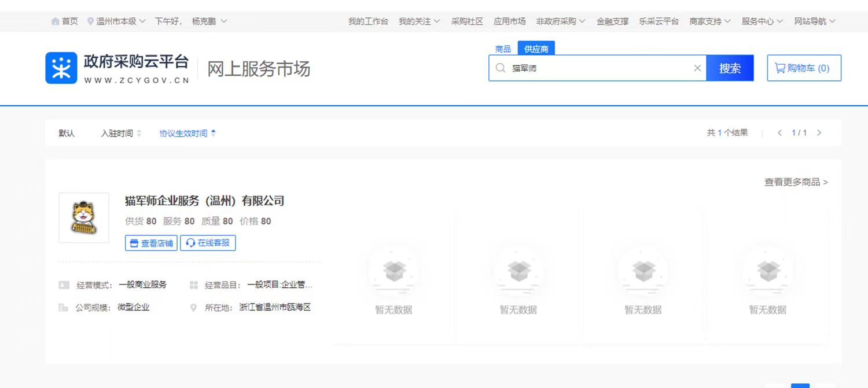This screenshot has width=868, height=388.
Task: Click the 经营品目 grid icon
Action: [194, 285]
